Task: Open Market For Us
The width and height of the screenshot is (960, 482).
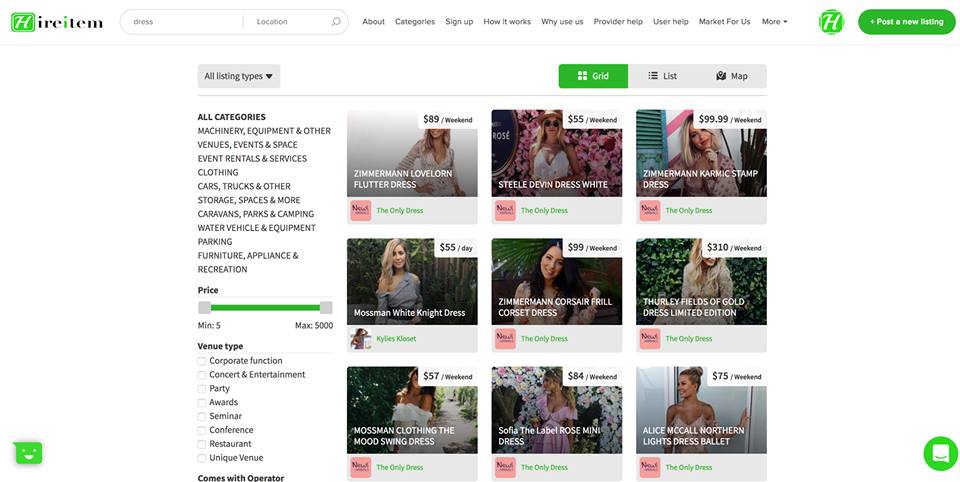Action: [x=724, y=21]
